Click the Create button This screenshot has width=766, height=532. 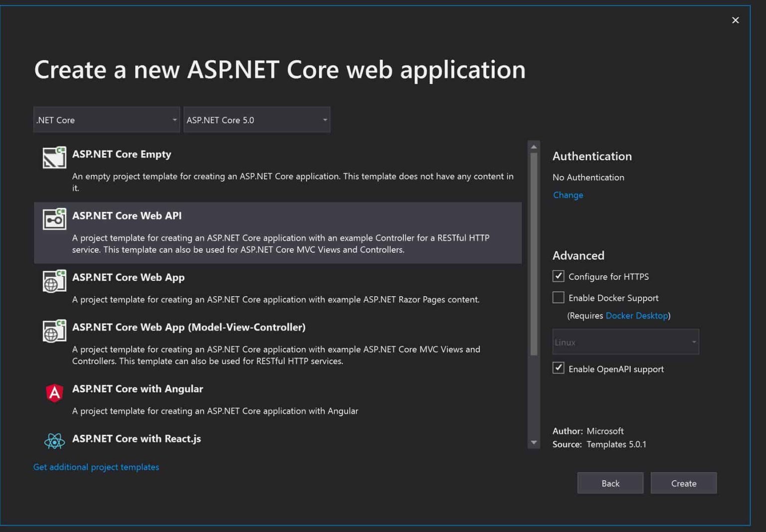(x=684, y=483)
